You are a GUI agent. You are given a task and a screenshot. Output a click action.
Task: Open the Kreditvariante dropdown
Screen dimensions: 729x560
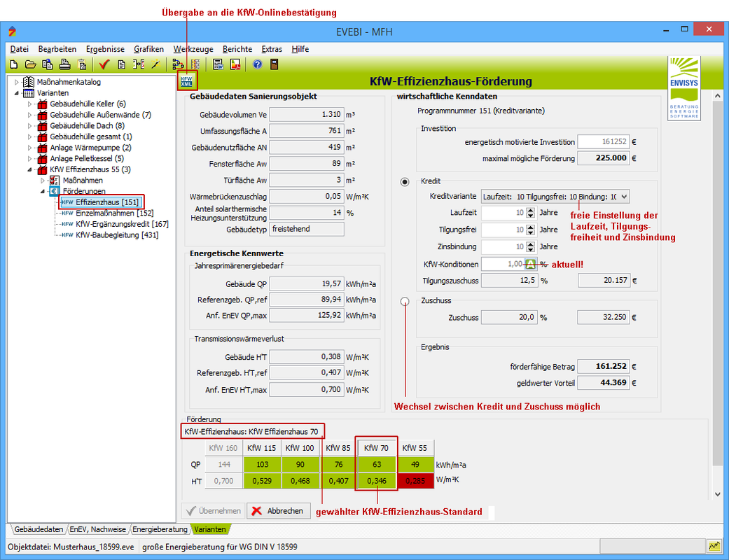(623, 197)
